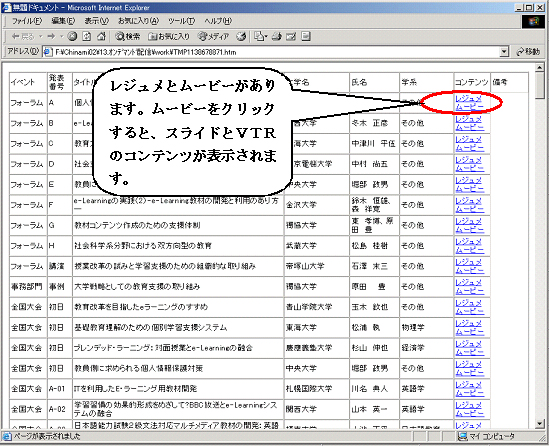The height and width of the screenshot is (446, 549).
Task: Open the レジュメ link in 経済学 row
Action: click(468, 343)
